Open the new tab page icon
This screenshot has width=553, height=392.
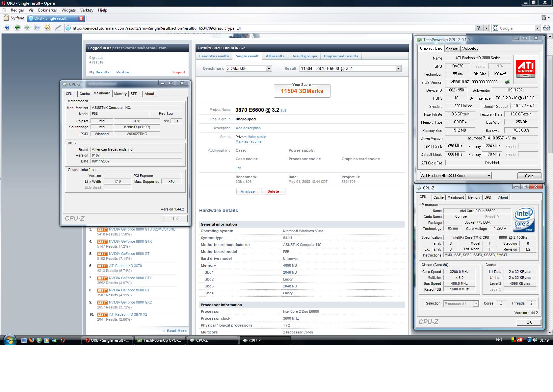[x=6, y=18]
